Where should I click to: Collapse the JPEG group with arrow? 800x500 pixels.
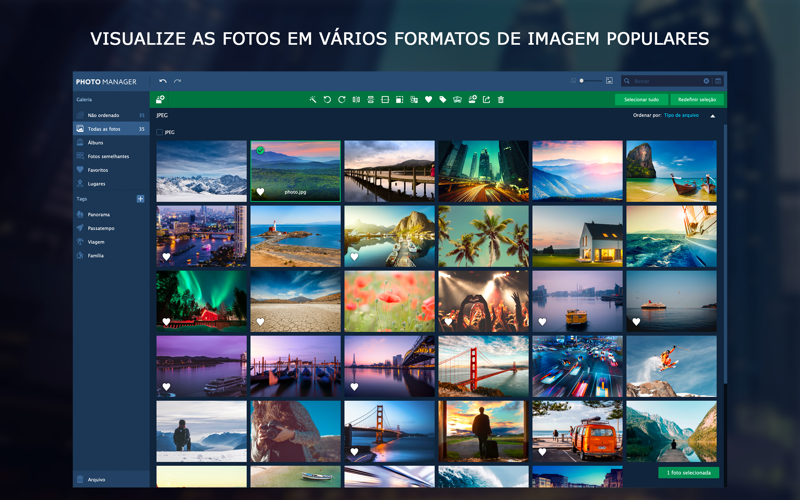coord(713,116)
